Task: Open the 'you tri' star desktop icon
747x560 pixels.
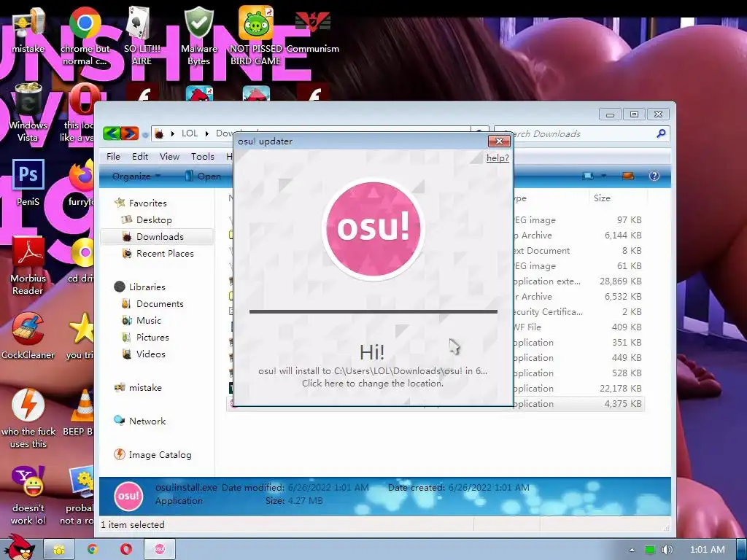Action: point(80,335)
